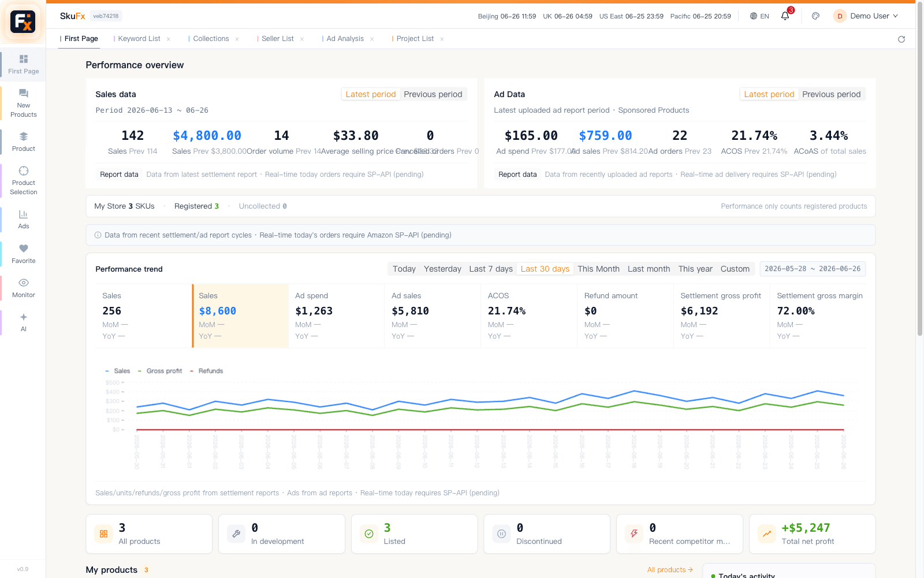Open the Favorite sidebar section
Viewport: 924px width, 578px height.
coord(24,254)
